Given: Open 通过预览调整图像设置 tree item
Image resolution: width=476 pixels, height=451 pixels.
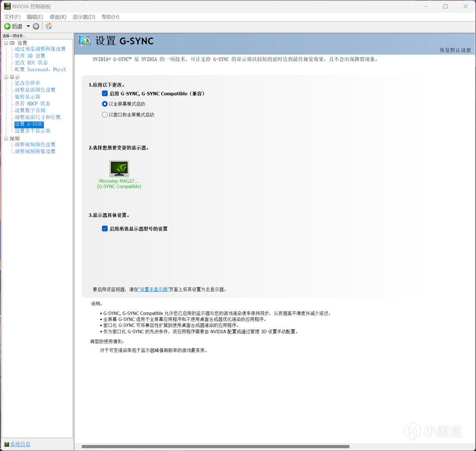Looking at the screenshot, I should [x=40, y=49].
